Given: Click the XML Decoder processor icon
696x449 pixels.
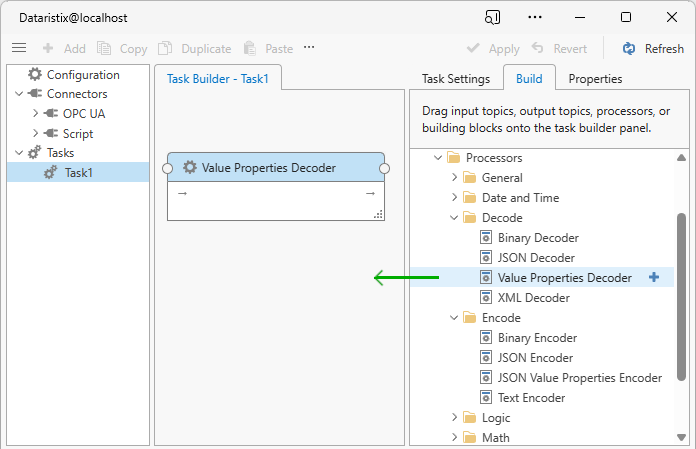Looking at the screenshot, I should click(487, 298).
